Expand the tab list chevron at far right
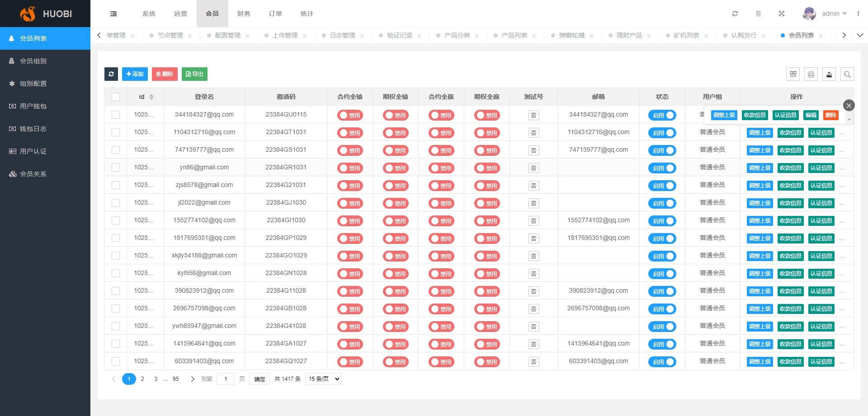Viewport: 868px width, 416px height. [860, 35]
